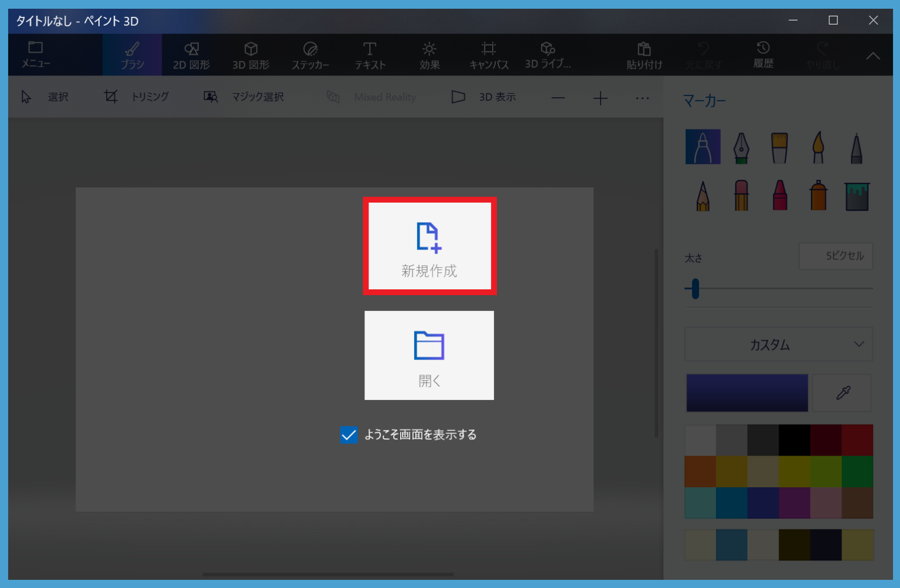Viewport: 900px width, 588px height.
Task: Maximize the Paint 3D window
Action: (833, 20)
